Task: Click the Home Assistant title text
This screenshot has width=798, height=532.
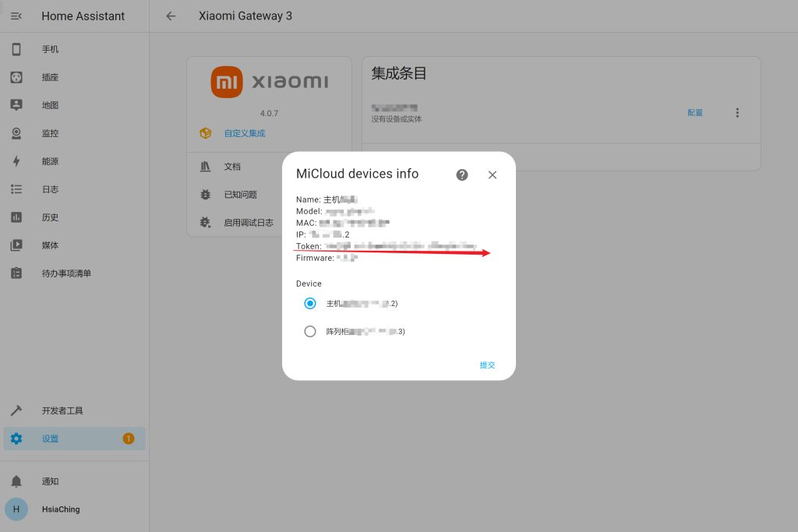Action: tap(83, 16)
